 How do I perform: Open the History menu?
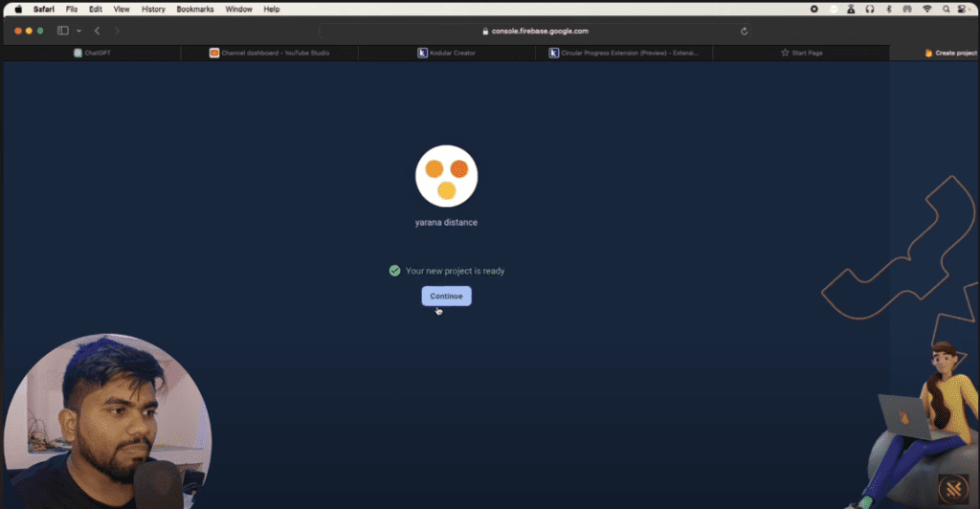[153, 9]
